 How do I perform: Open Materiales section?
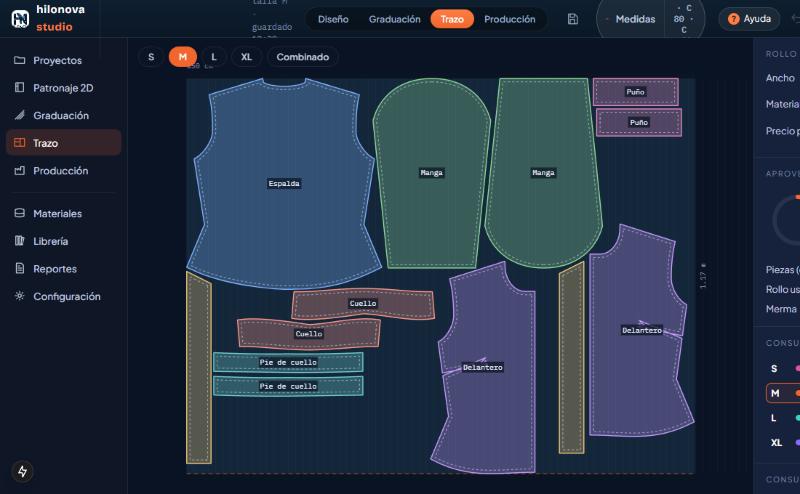pos(63,213)
